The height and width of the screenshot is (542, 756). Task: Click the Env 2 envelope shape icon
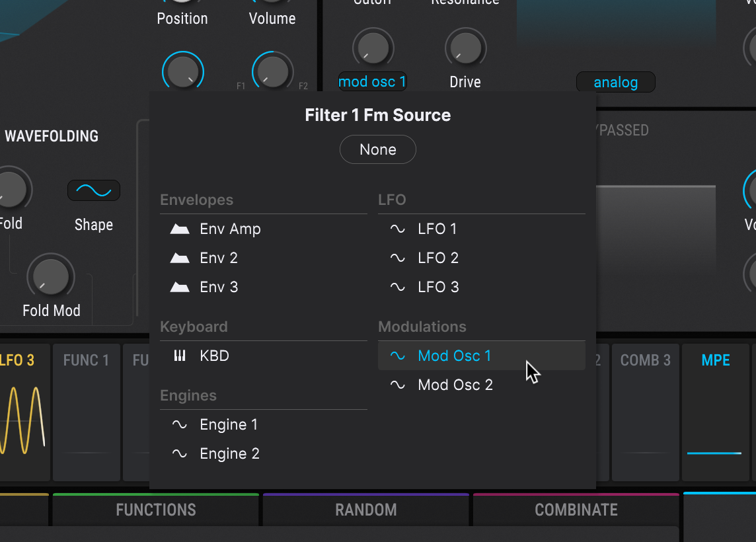coord(180,258)
